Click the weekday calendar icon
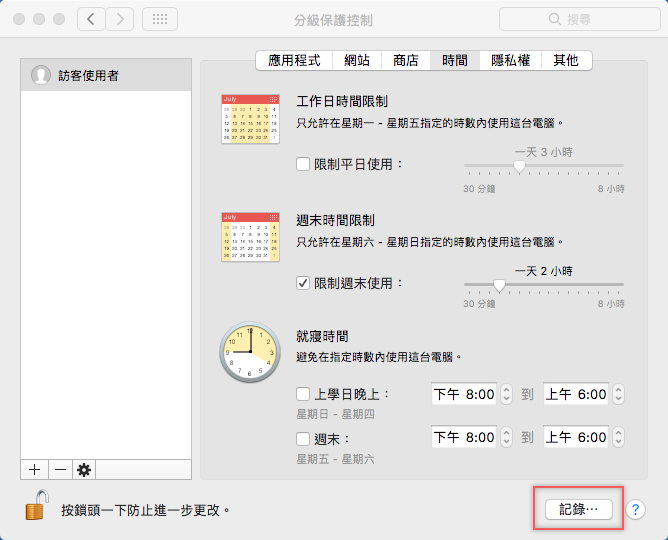Screen dimensions: 668x540 (x=250, y=119)
